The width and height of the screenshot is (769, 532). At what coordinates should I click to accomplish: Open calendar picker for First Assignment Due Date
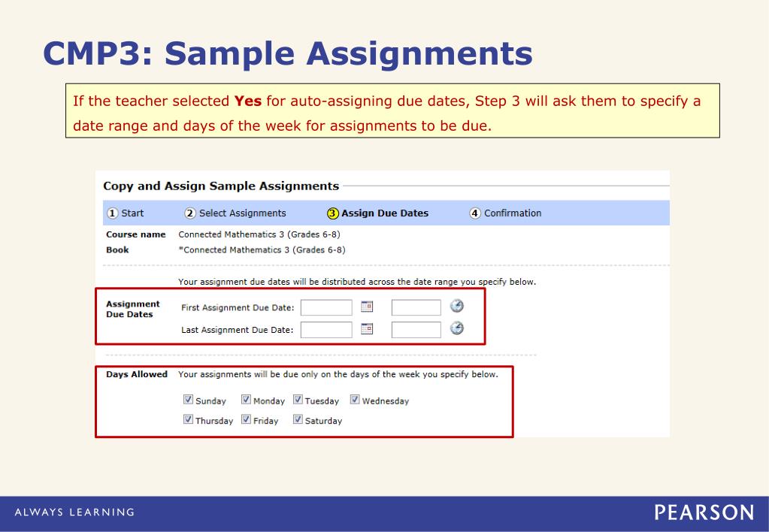[367, 307]
